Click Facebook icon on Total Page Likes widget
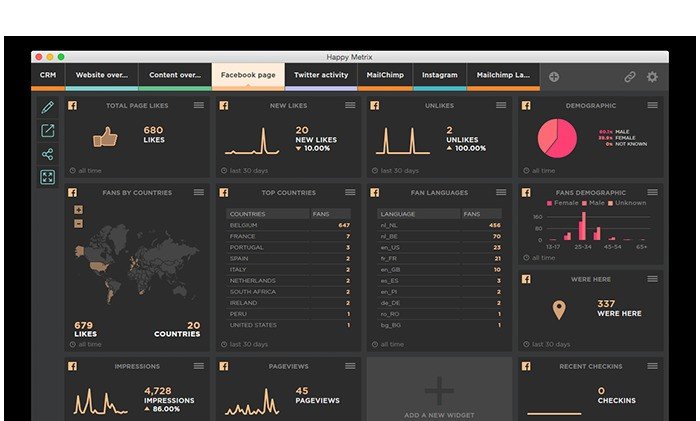This screenshot has height=421, width=700. point(72,105)
